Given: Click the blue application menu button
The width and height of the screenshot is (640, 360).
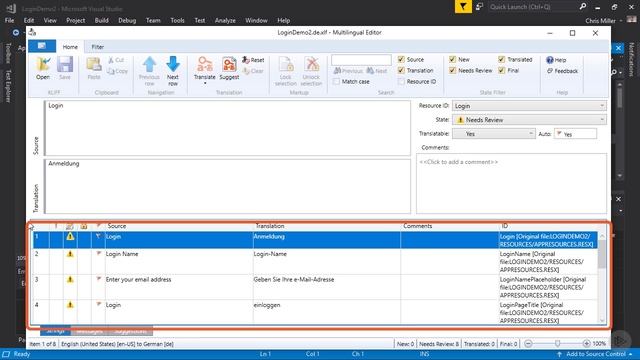Looking at the screenshot, I should (x=42, y=46).
